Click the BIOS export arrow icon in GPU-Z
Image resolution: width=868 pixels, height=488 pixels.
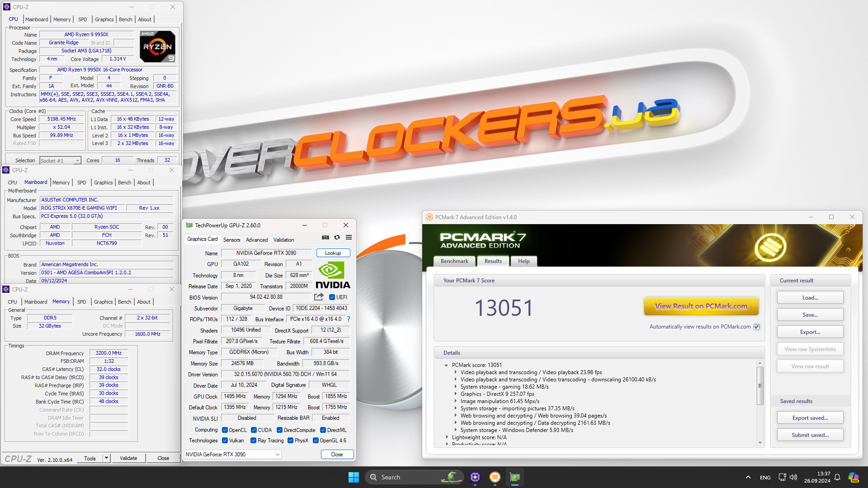coord(319,297)
